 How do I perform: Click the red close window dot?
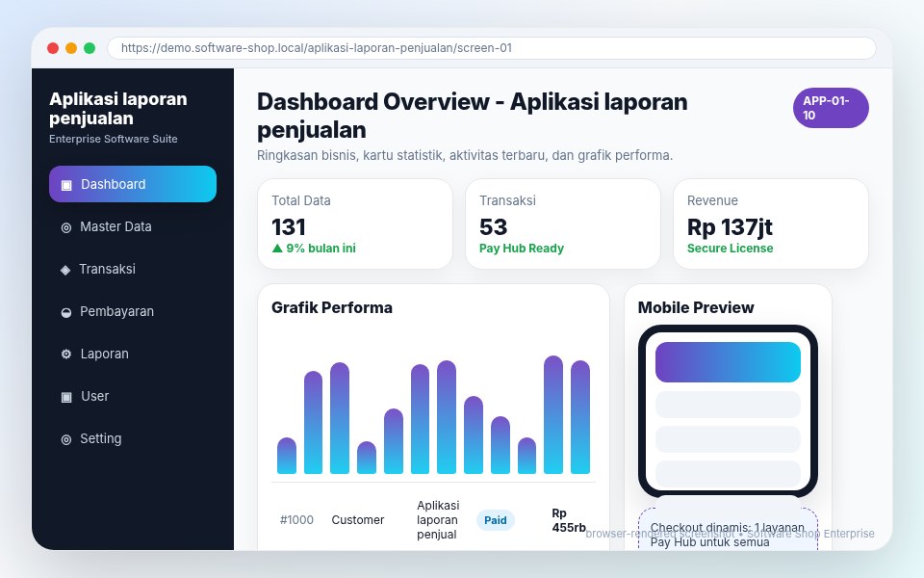[x=53, y=48]
